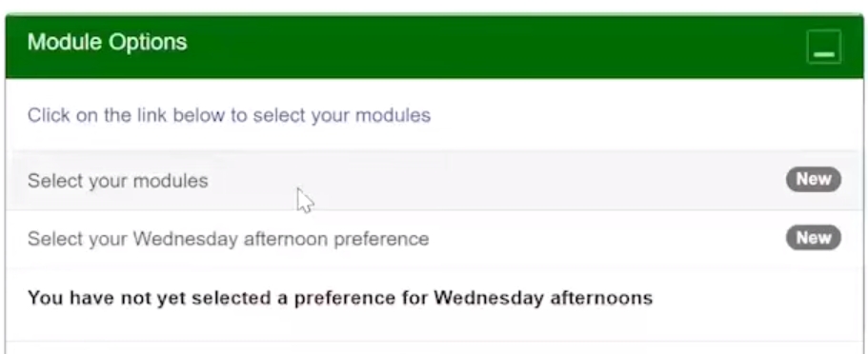Open the Select your modules link
The width and height of the screenshot is (868, 354).
[118, 181]
